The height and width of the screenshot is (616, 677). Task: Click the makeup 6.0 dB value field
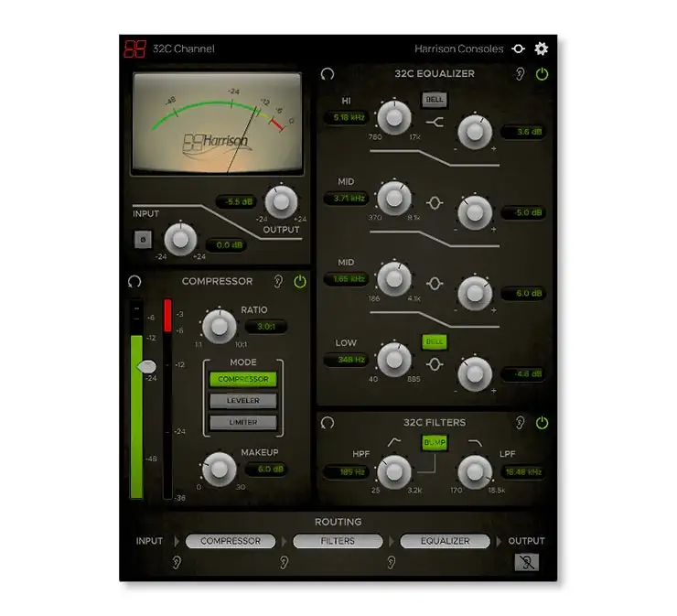(266, 470)
